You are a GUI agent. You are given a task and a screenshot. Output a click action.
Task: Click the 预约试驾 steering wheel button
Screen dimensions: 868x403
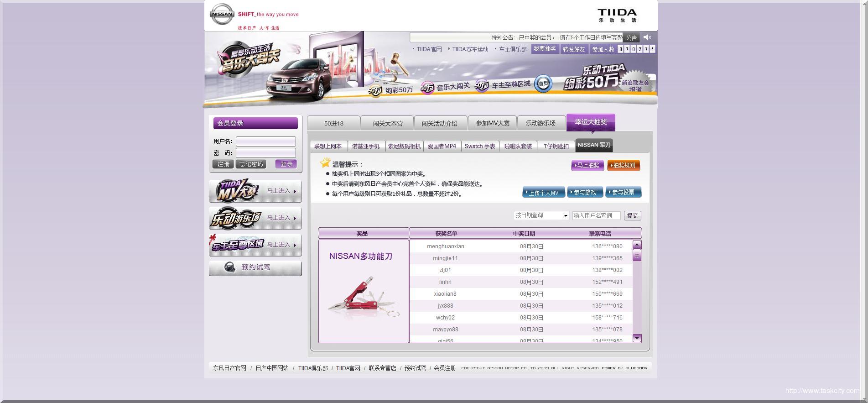(255, 267)
